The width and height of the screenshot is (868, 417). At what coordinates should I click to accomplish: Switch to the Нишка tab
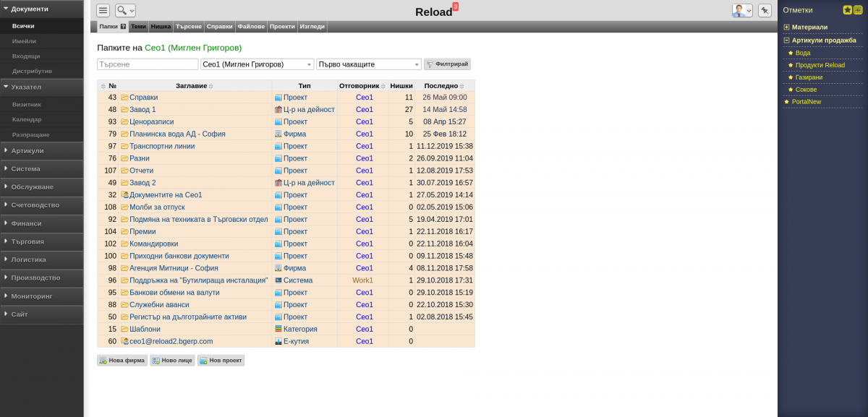pos(161,26)
